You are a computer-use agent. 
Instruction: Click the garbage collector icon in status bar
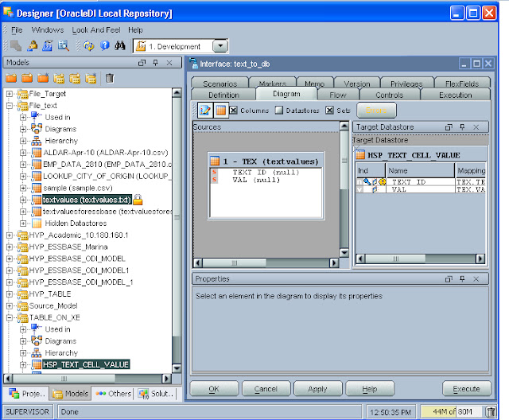point(491,411)
